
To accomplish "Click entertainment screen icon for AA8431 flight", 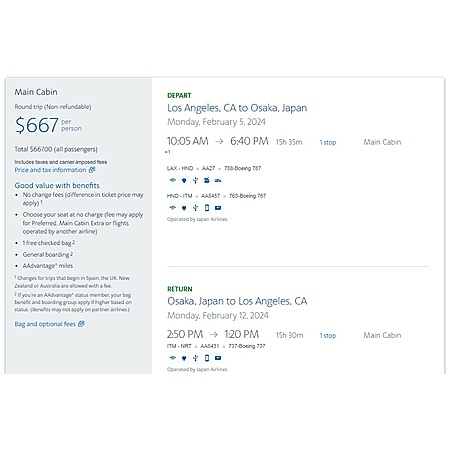I will pyautogui.click(x=218, y=358).
